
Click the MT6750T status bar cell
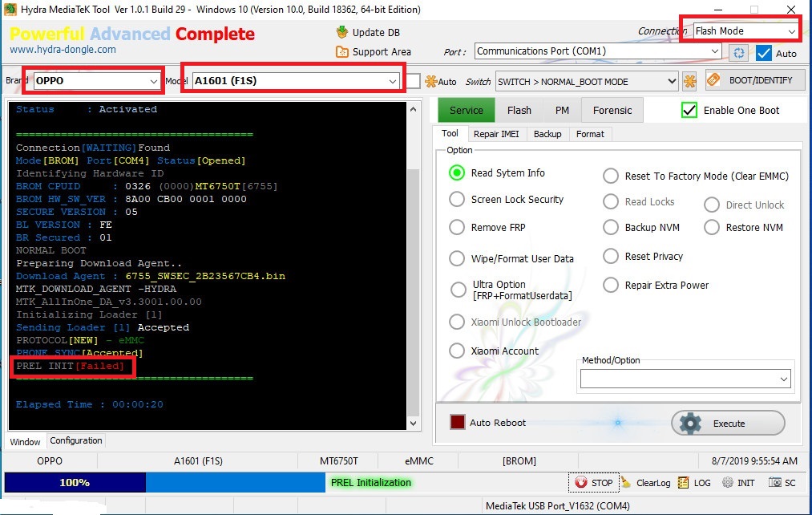(339, 460)
